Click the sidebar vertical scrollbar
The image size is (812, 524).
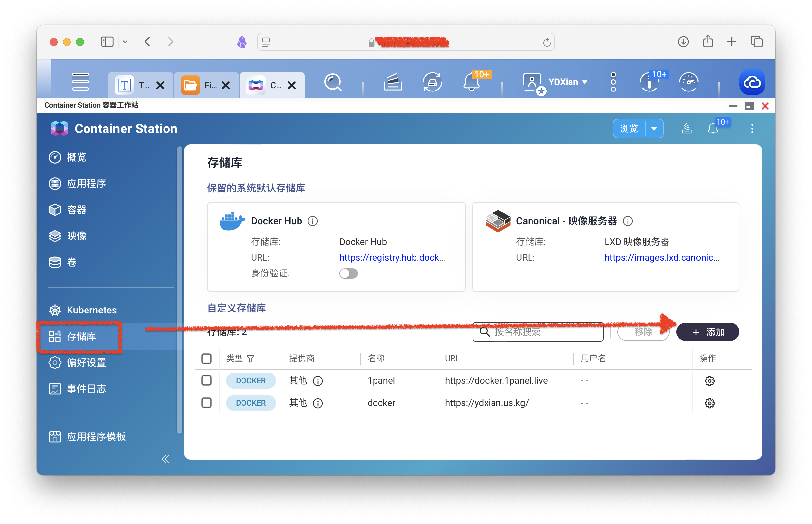(x=180, y=290)
